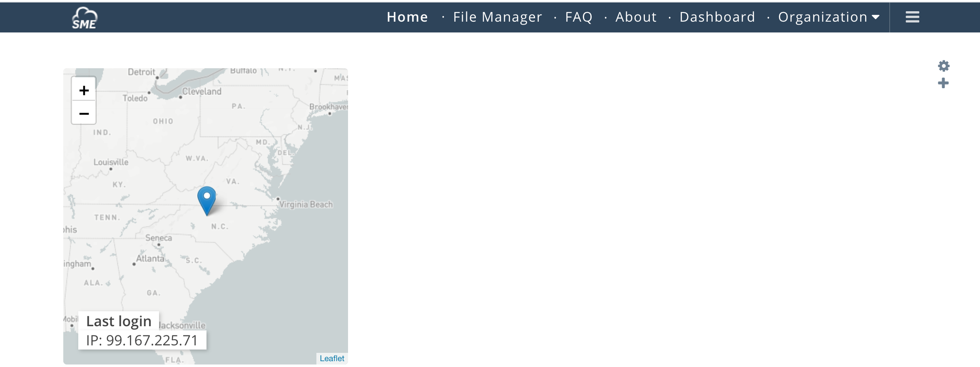Viewport: 980px width, 367px height.
Task: Expand the Organization dropdown
Action: [x=828, y=17]
